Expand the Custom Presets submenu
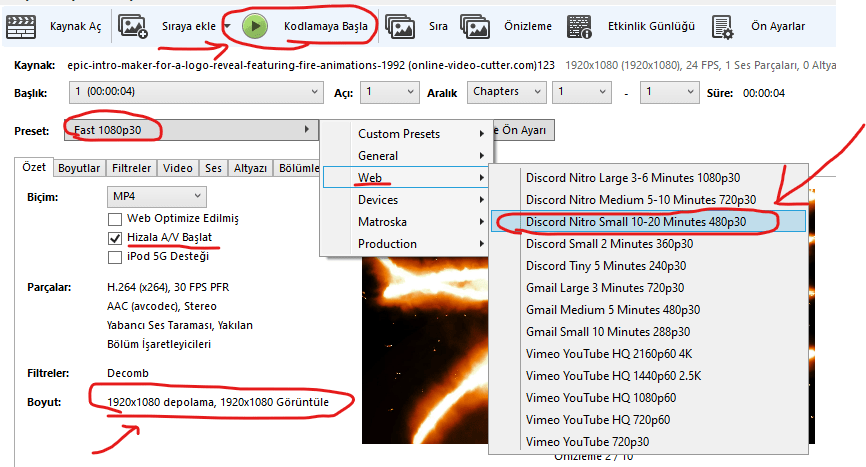The image size is (866, 467). click(x=405, y=134)
